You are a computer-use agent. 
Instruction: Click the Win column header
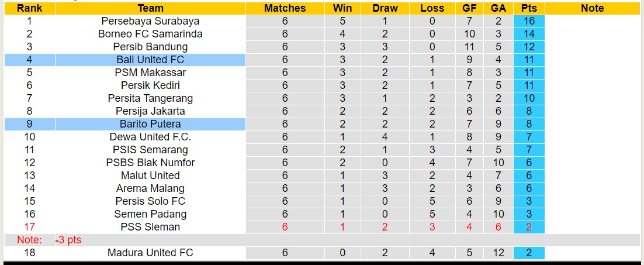coord(342,8)
